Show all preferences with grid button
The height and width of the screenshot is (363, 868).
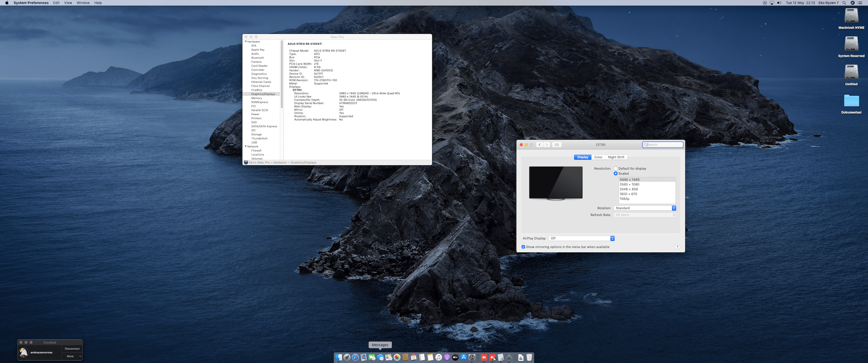[557, 145]
